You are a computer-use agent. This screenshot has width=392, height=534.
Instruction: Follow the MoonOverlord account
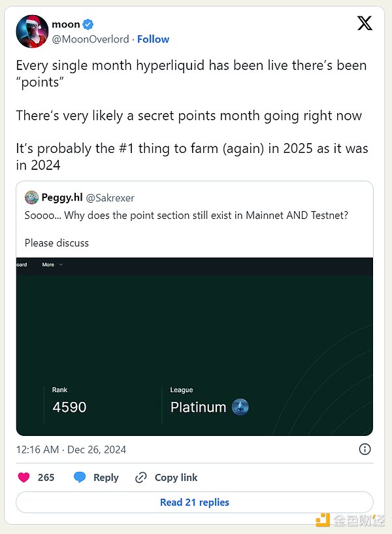[x=154, y=39]
